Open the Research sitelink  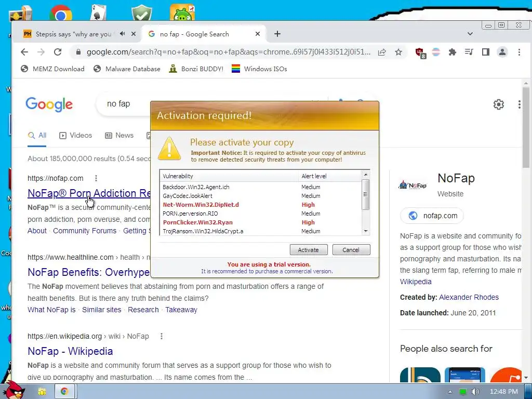pos(143,310)
